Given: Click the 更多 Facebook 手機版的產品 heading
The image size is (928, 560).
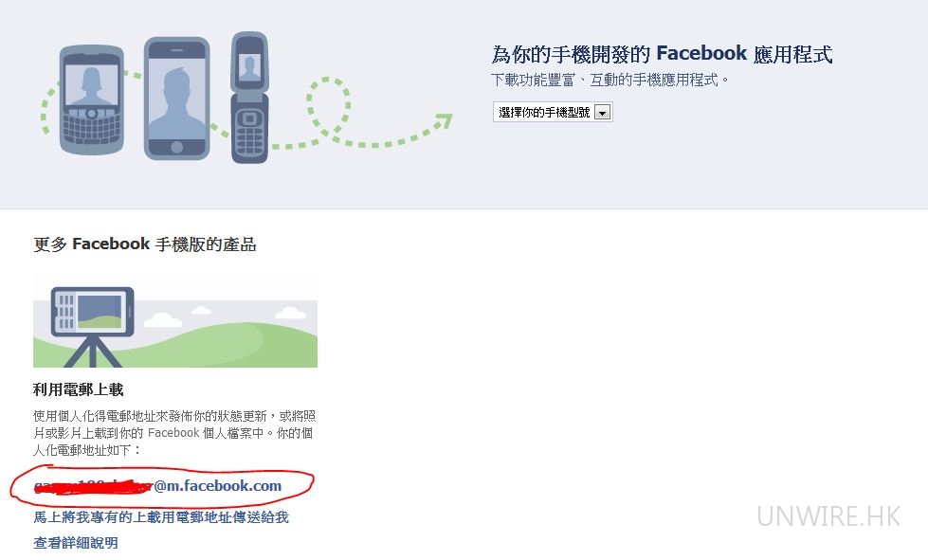Looking at the screenshot, I should pos(144,244).
